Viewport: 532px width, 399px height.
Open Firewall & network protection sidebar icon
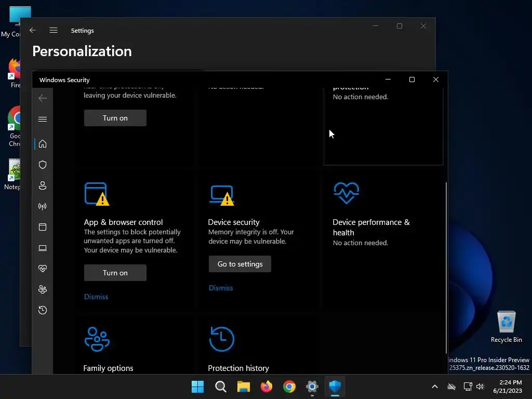[43, 206]
